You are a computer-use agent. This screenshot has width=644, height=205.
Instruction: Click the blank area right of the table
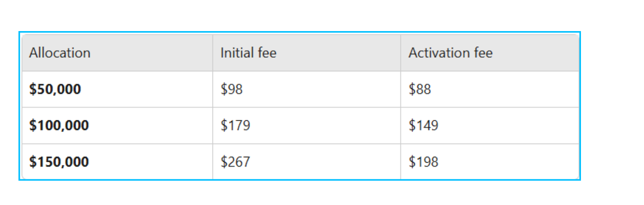click(612, 106)
